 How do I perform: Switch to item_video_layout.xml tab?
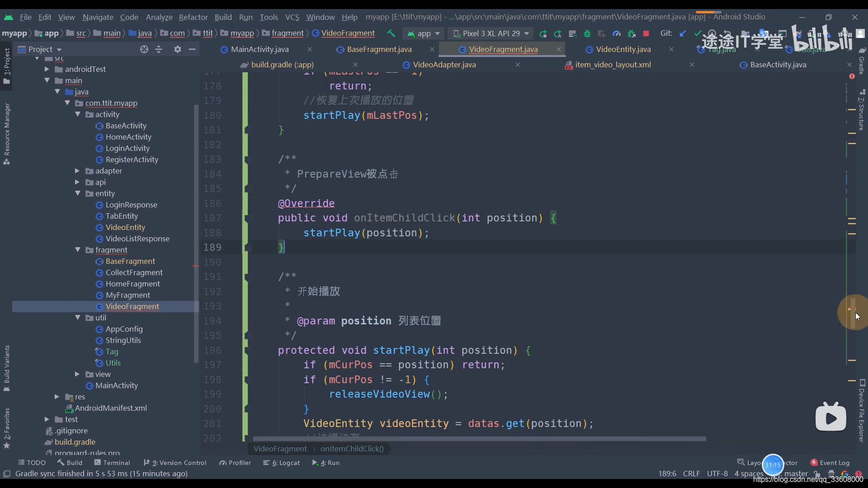613,65
